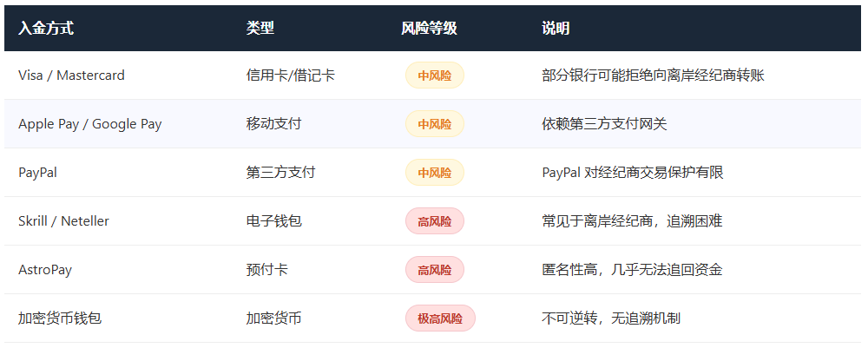868x348 pixels.
Task: Click the 电子钱包 type cell
Action: coord(274,221)
